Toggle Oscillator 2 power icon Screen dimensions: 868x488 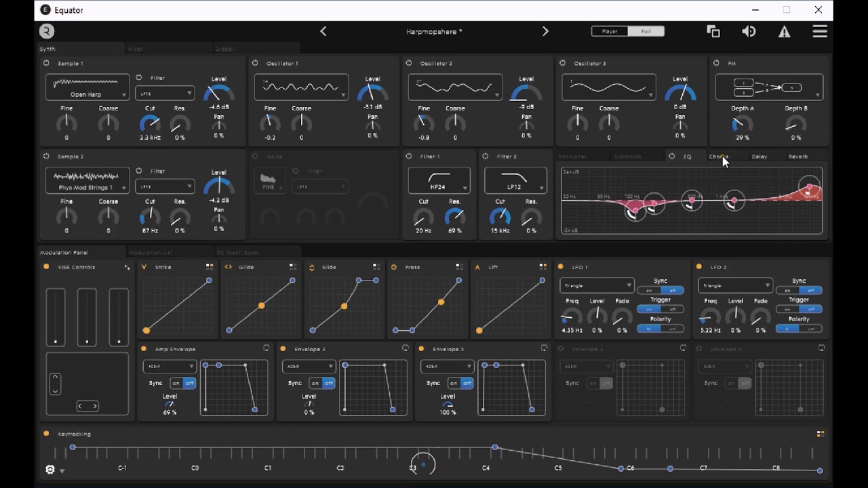(409, 63)
